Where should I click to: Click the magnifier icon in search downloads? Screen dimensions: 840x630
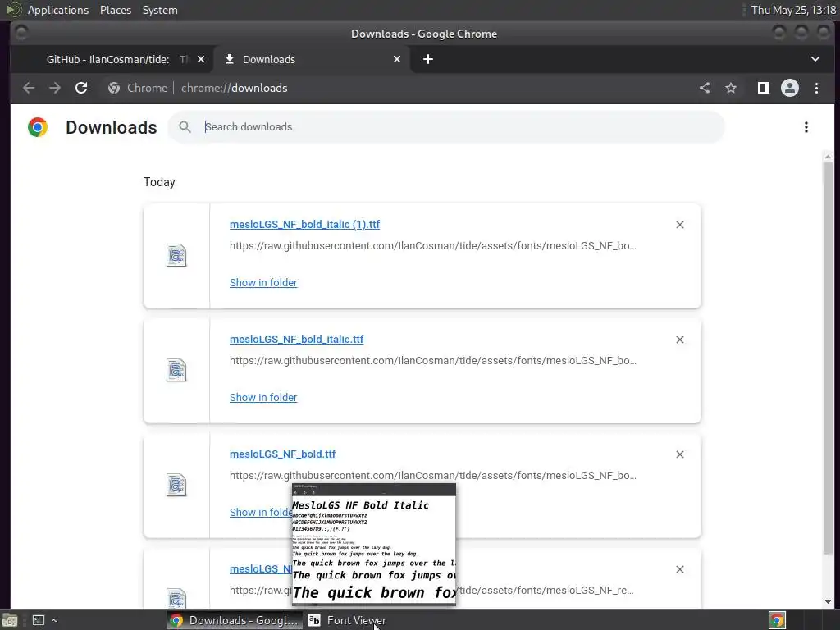(185, 127)
